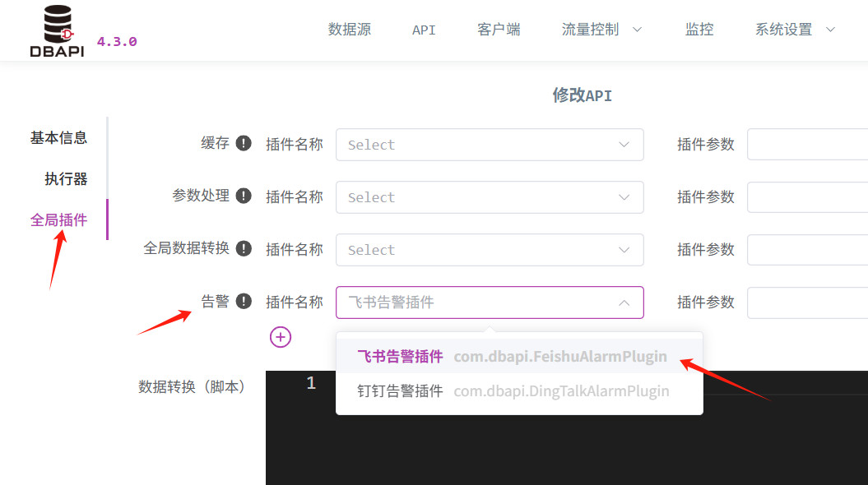Click the version label 4.3.0
The width and height of the screenshot is (868, 485).
117,41
